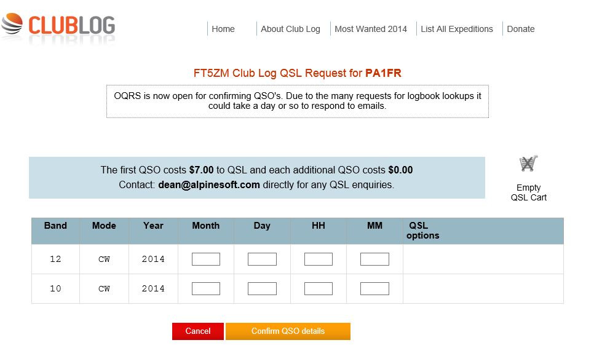Screen dimensions: 594x364
Task: Click the dean@alpinesoft.com contact email
Action: [x=209, y=184]
